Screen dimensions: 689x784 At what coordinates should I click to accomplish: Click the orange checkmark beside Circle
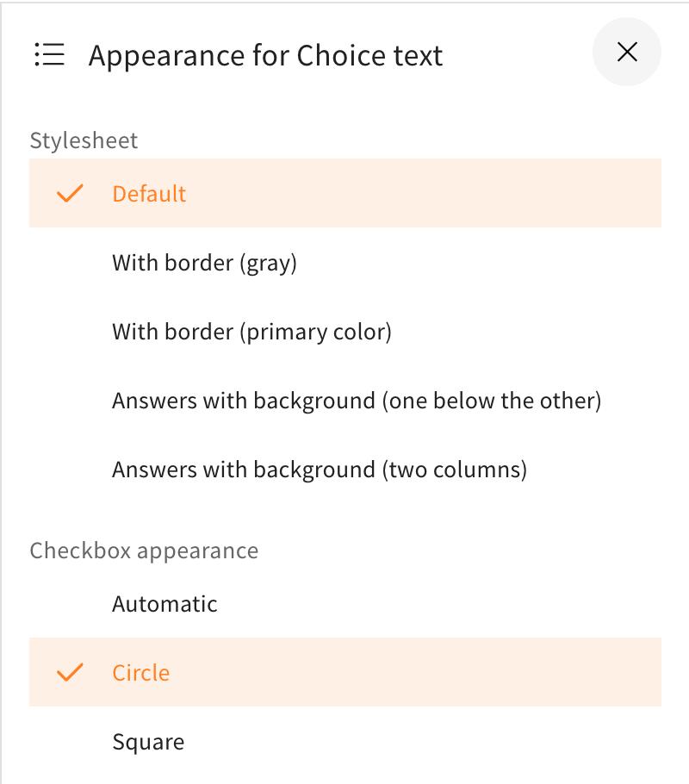[x=70, y=673]
